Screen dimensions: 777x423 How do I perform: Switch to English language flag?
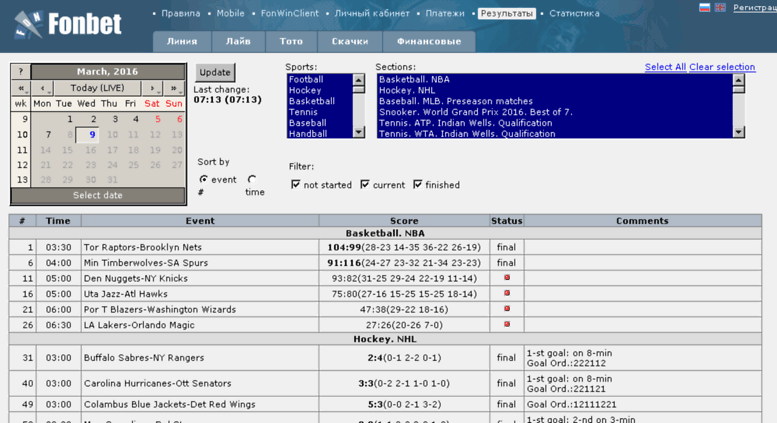720,7
